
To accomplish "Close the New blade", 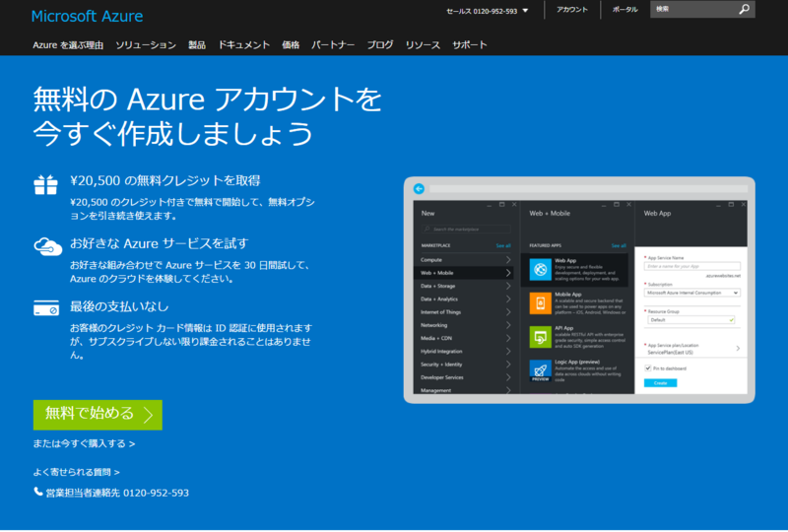I will coord(514,205).
